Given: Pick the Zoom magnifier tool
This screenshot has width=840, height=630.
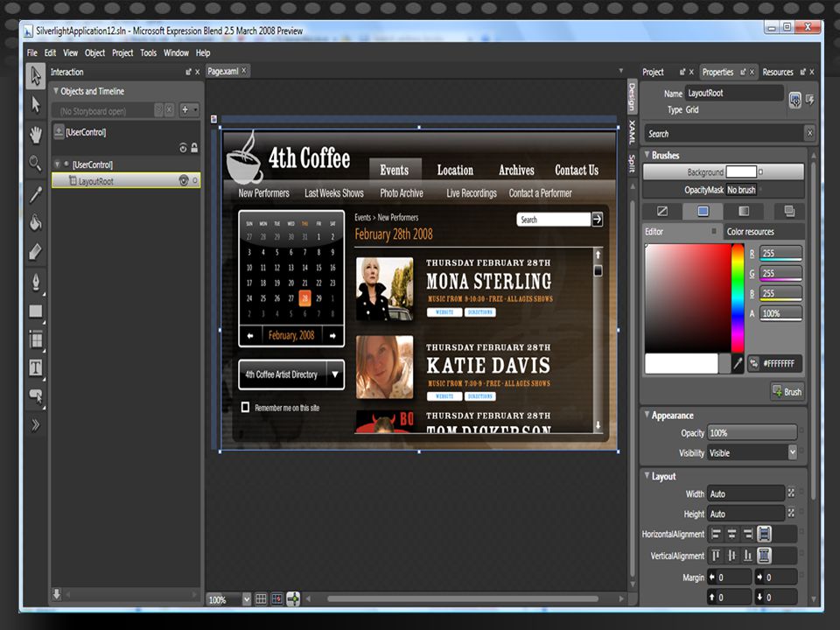Looking at the screenshot, I should (36, 164).
